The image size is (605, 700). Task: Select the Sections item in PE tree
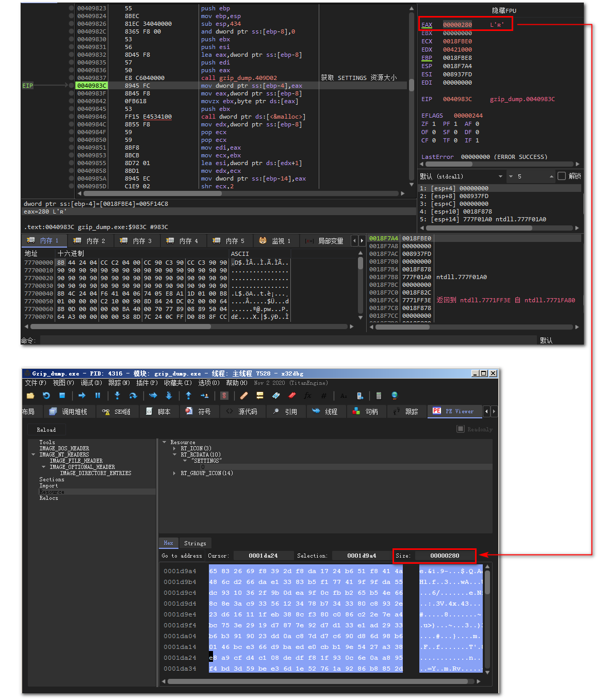click(52, 479)
